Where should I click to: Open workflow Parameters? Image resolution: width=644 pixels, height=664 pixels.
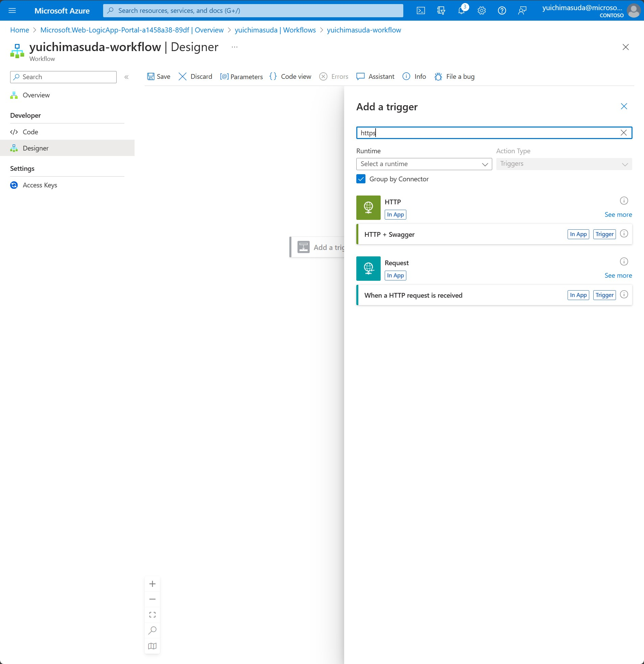click(241, 76)
